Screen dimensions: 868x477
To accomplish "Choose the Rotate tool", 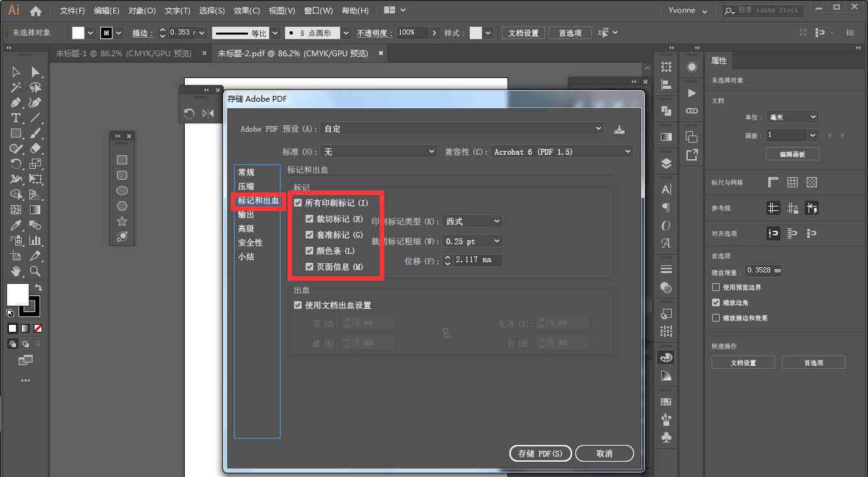I will tap(16, 164).
